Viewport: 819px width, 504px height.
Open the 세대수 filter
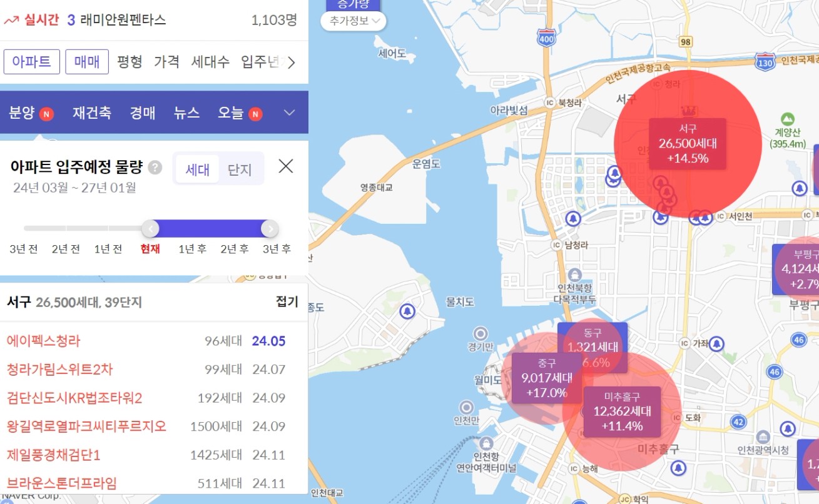[210, 62]
